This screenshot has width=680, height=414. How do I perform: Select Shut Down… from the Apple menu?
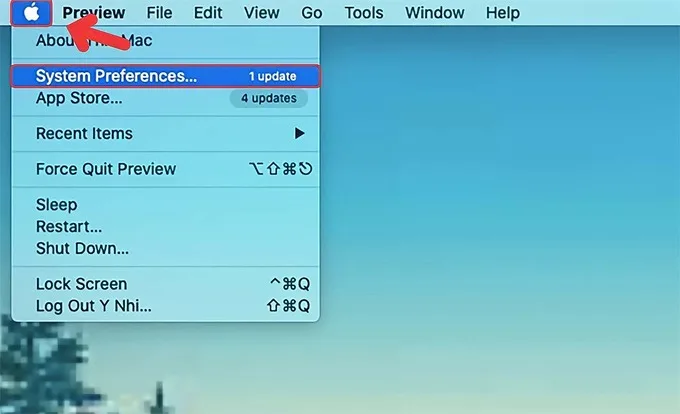(166, 248)
